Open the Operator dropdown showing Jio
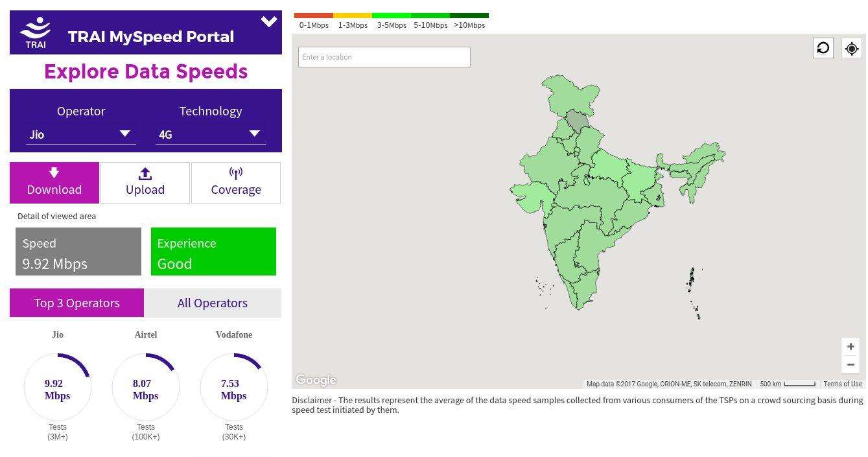The height and width of the screenshot is (457, 868). 81,134
